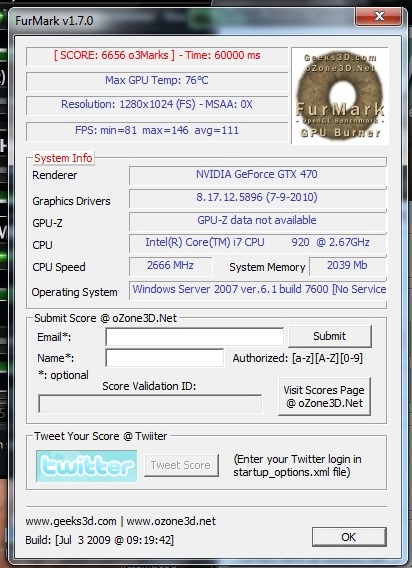Click the Operating System label
This screenshot has width=412, height=568.
pyautogui.click(x=74, y=292)
